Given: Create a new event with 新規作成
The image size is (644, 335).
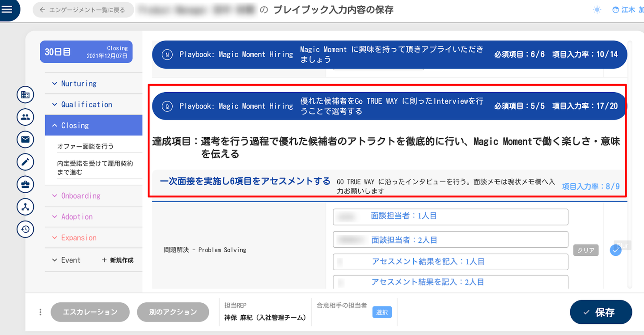Looking at the screenshot, I should (118, 260).
